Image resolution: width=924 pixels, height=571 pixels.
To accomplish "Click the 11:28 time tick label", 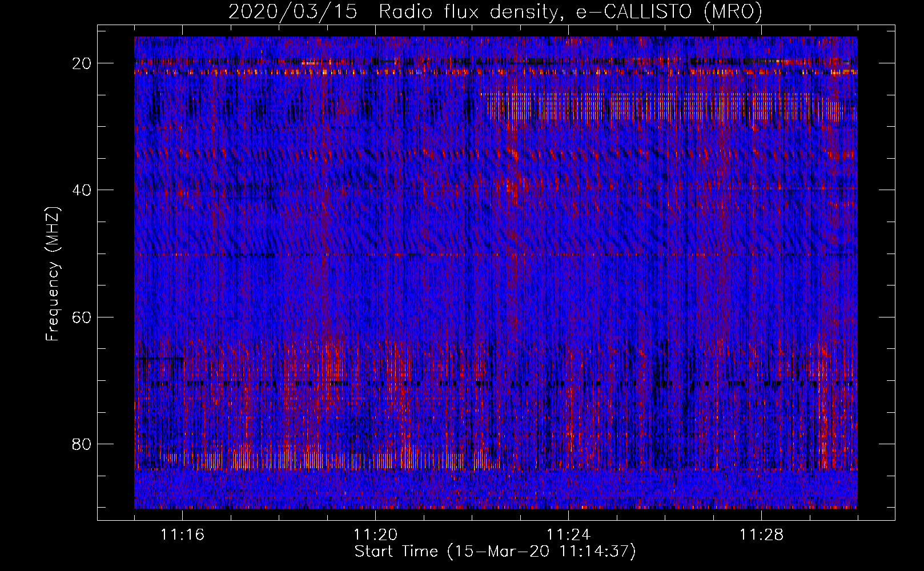I will click(x=761, y=535).
